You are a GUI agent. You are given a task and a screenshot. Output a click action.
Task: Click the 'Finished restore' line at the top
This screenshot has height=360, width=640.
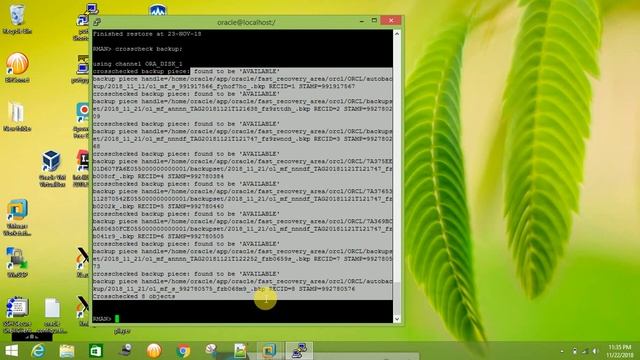click(147, 34)
